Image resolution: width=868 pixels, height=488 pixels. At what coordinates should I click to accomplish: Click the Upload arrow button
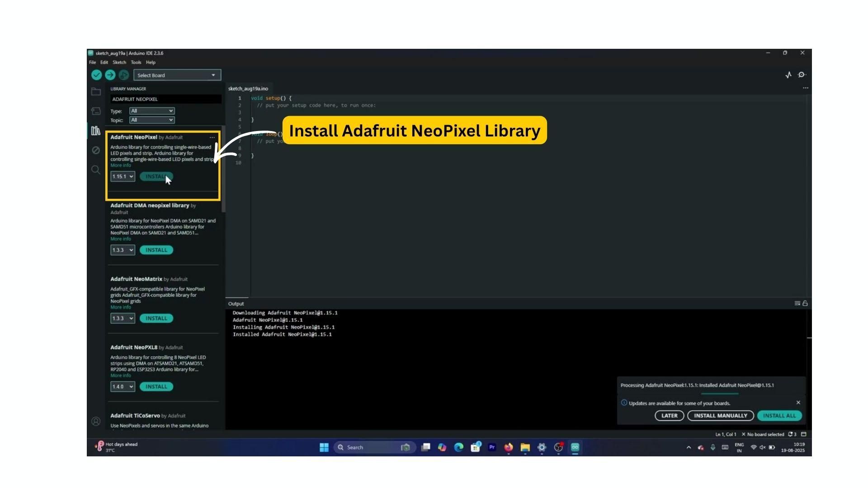110,75
